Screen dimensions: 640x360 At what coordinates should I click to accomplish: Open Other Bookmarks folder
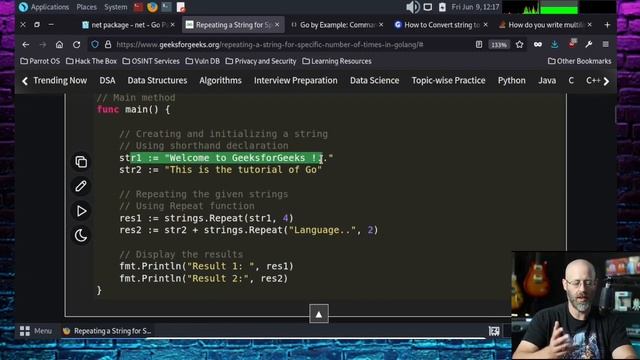[580, 61]
